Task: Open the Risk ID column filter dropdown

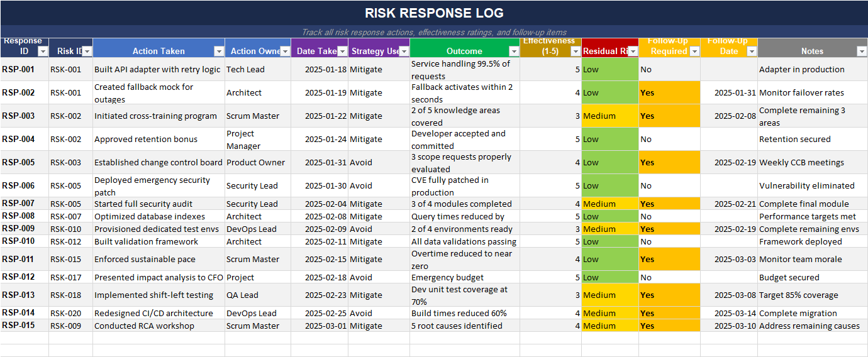Action: click(x=87, y=52)
